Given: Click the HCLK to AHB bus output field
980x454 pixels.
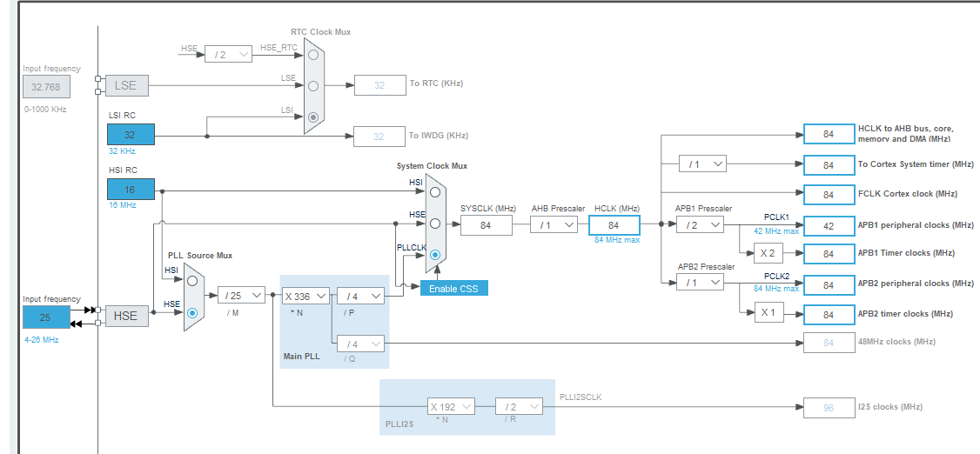Looking at the screenshot, I should (829, 134).
